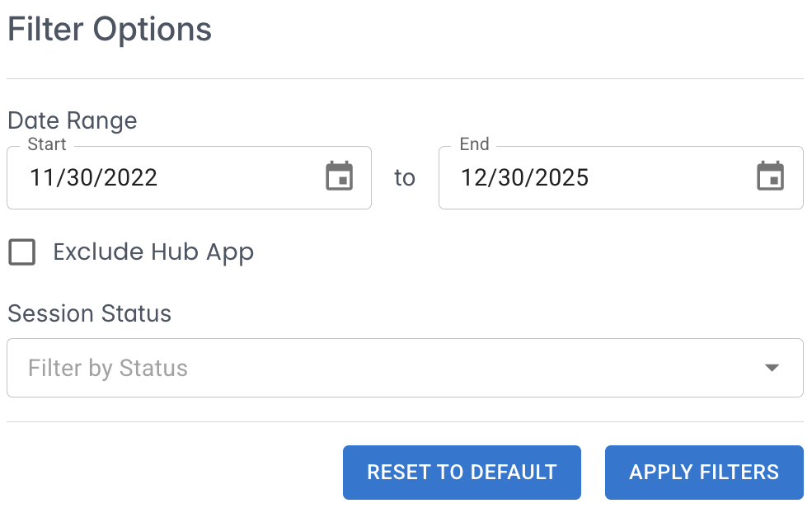Click the Date Range section label

coord(73,121)
